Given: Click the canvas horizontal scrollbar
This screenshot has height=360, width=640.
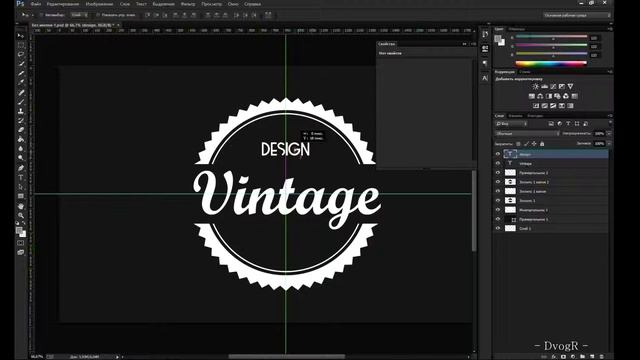Looking at the screenshot, I should pyautogui.click(x=287, y=357).
